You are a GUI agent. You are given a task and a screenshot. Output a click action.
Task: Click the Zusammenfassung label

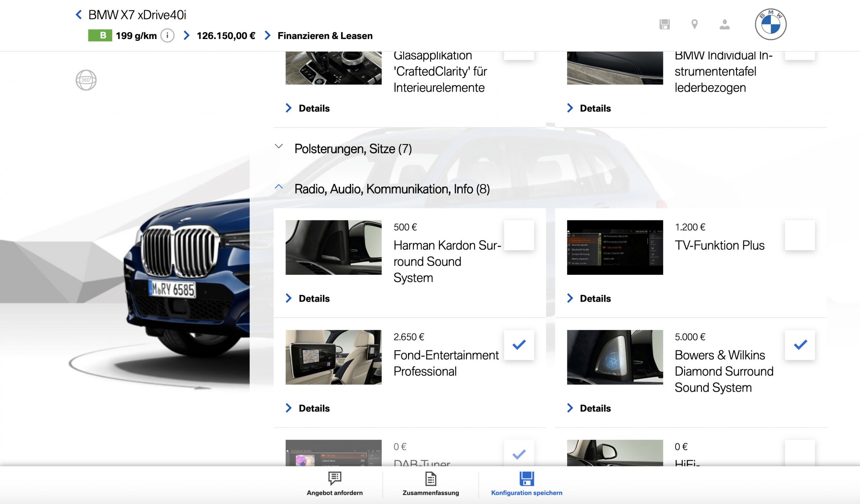(431, 493)
